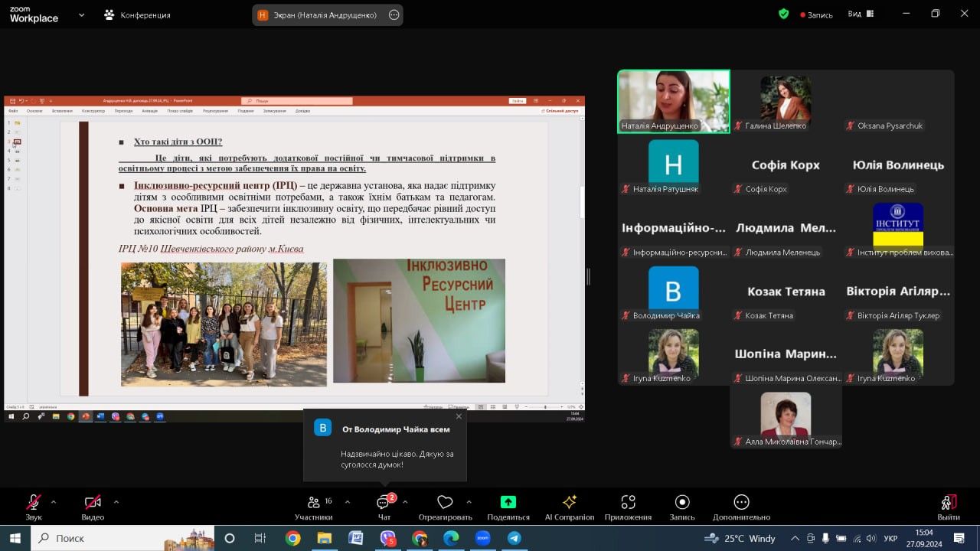The image size is (980, 551).
Task: Expand arrow next to Участники
Action: click(x=348, y=502)
